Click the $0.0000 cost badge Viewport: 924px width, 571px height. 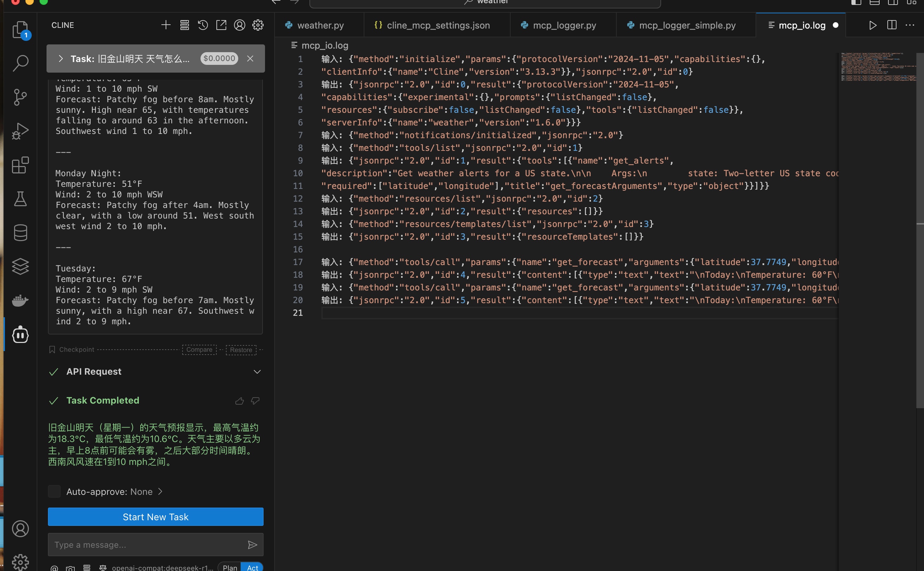tap(219, 59)
